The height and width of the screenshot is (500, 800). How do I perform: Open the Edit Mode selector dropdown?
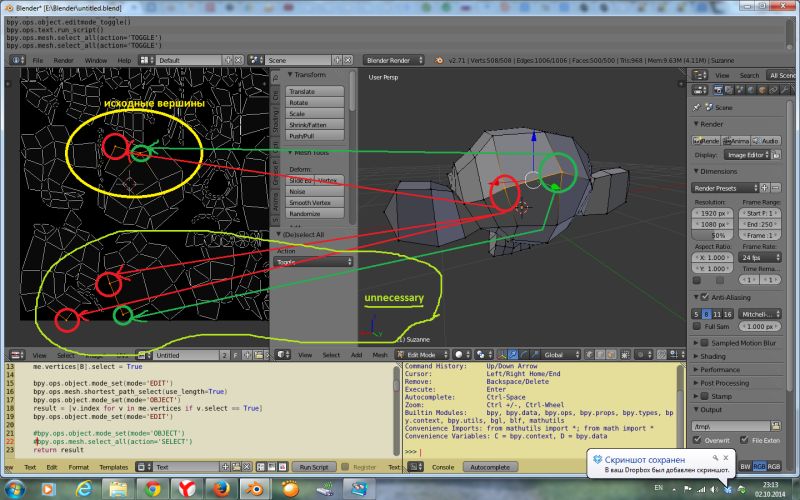(423, 354)
